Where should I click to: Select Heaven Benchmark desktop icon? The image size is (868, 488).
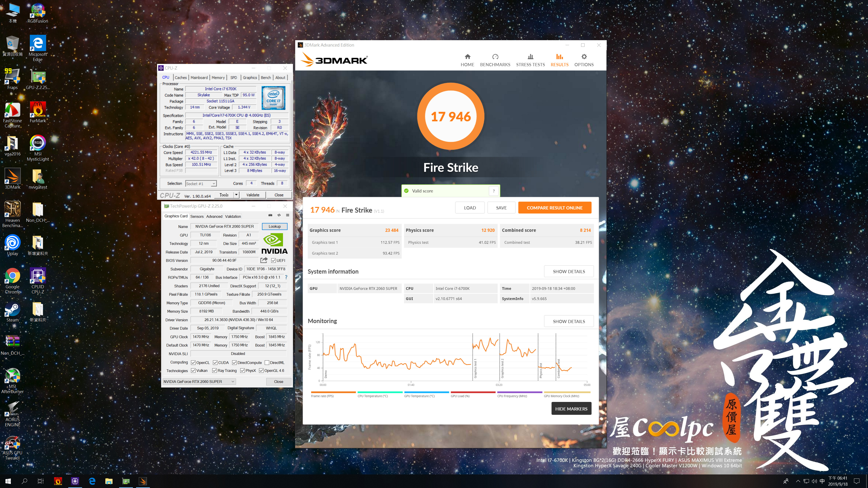[x=12, y=214]
